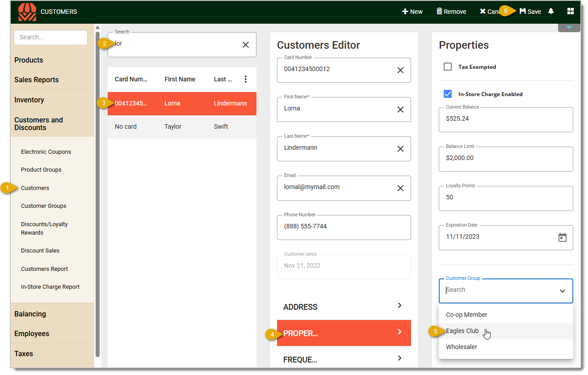588x375 pixels.
Task: Sort by First Name column header
Action: (x=180, y=79)
